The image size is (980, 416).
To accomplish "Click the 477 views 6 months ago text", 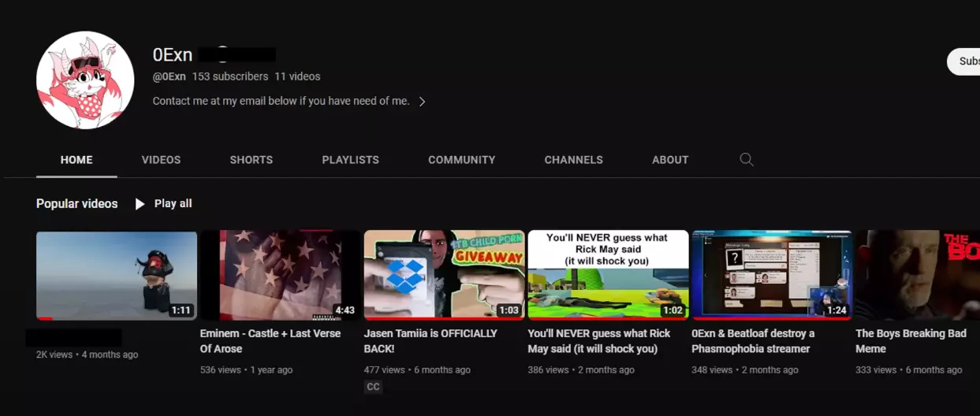I will coord(417,370).
